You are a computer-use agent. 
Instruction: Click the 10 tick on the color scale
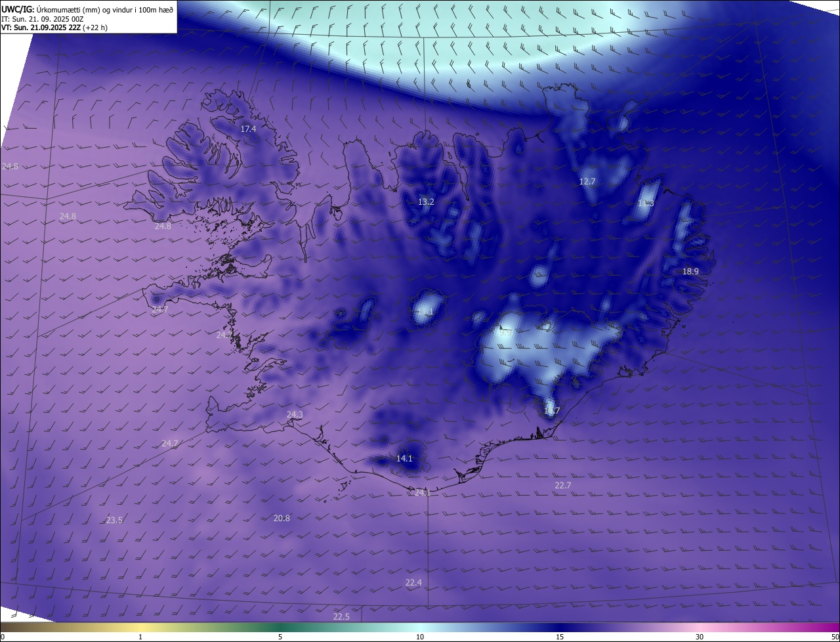coord(420,637)
